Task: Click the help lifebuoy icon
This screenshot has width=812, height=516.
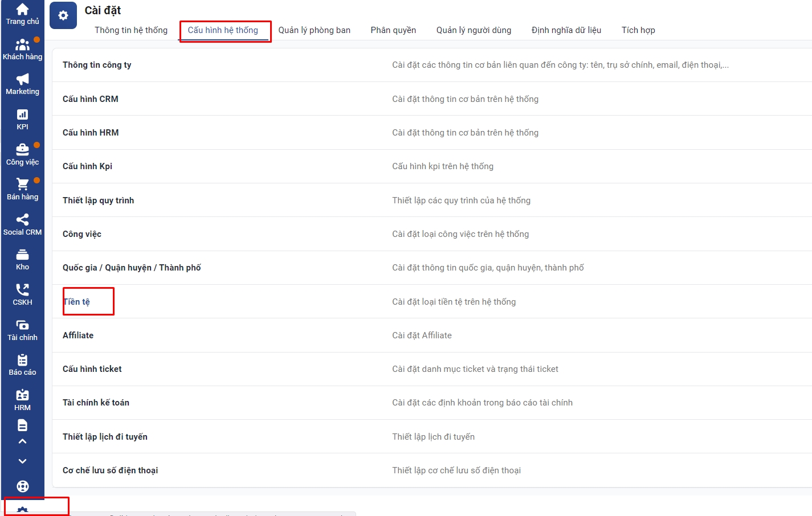Action: coord(22,486)
